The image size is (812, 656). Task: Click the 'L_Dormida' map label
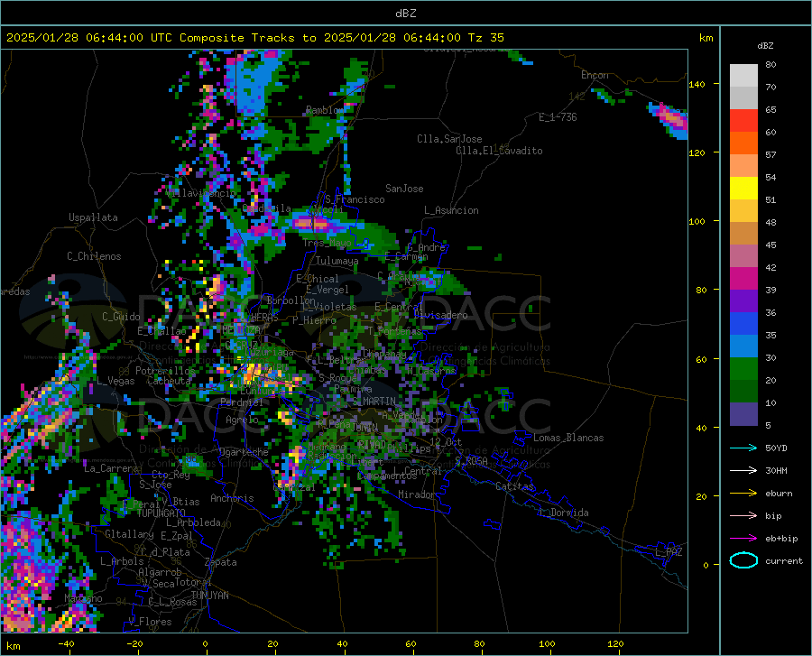click(563, 513)
